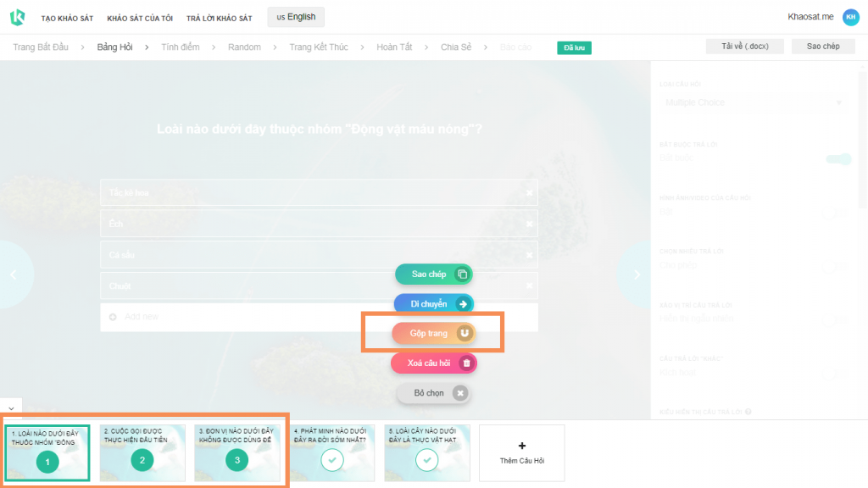Toggle Xáo vị trí câu trả lời switch
This screenshot has width=868, height=488.
(836, 319)
